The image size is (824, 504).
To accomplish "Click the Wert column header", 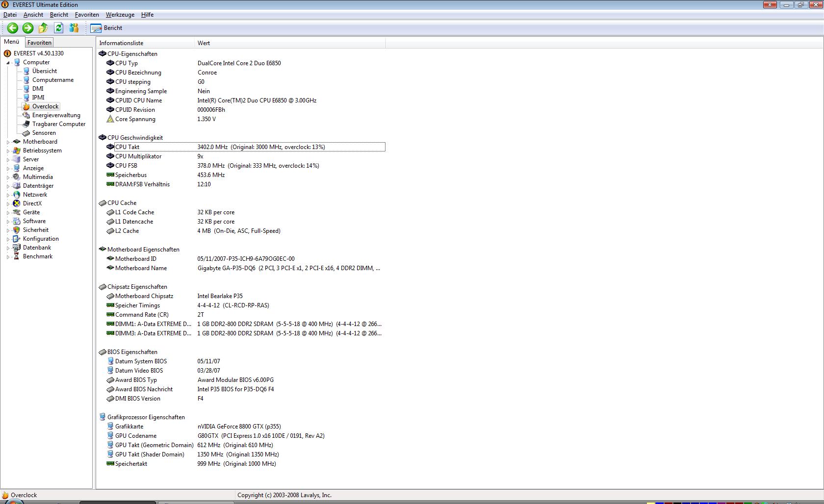I will (x=290, y=43).
